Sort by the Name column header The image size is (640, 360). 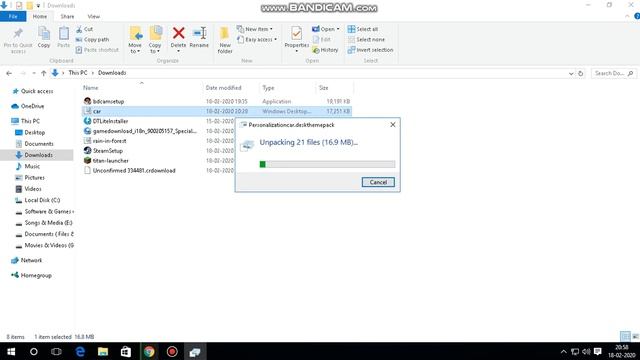91,88
